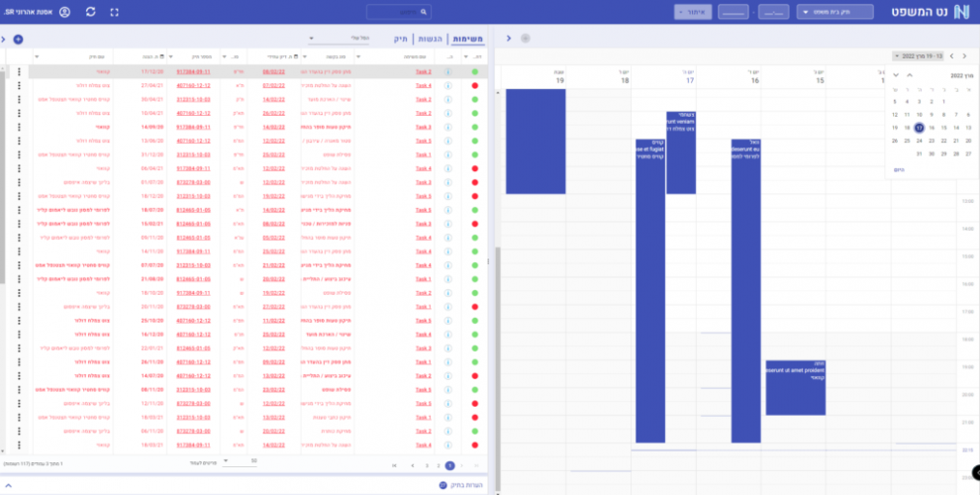
Task: Go to page 3 of the table
Action: coord(427,465)
